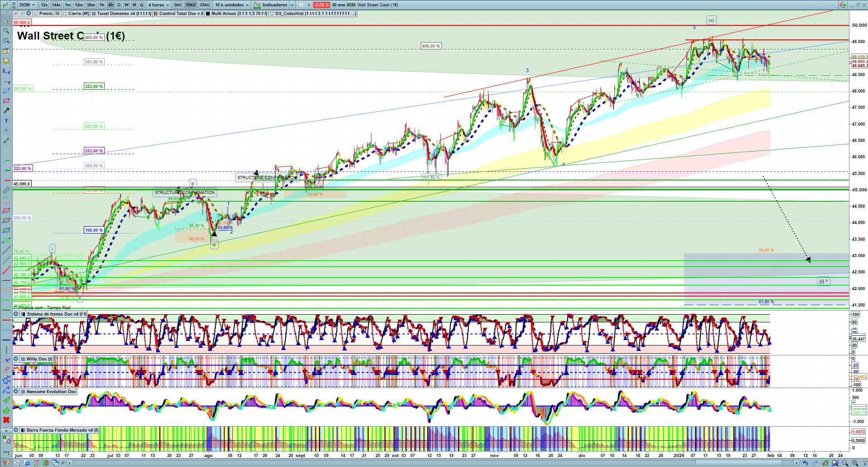Select the red diagonal line tool
This screenshot has height=467, width=868.
coord(6,270)
